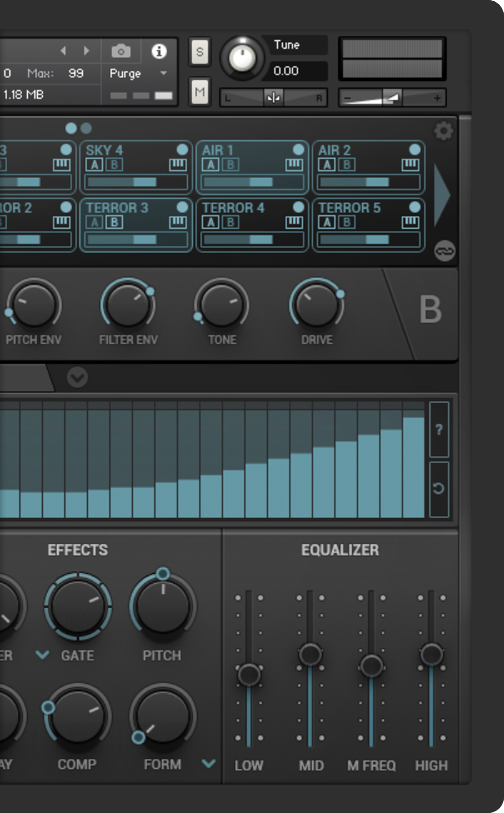504x813 pixels.
Task: Click the FORM effect knob
Action: 163,717
